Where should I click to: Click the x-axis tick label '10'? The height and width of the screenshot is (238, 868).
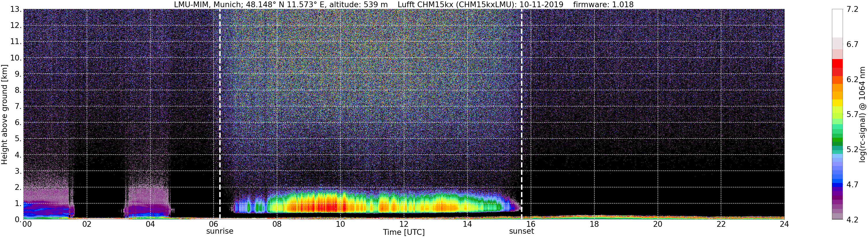pyautogui.click(x=340, y=224)
